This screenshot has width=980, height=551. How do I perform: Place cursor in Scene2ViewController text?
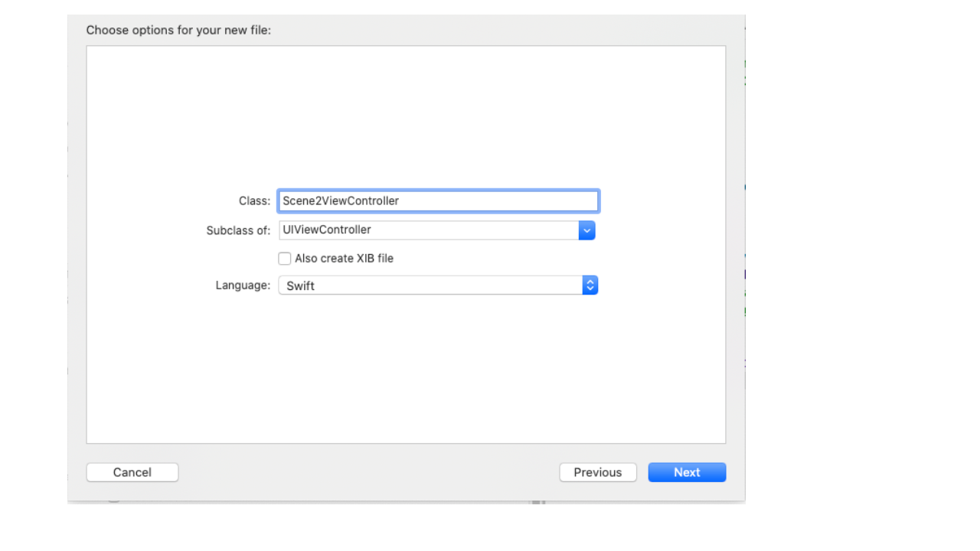(x=341, y=201)
